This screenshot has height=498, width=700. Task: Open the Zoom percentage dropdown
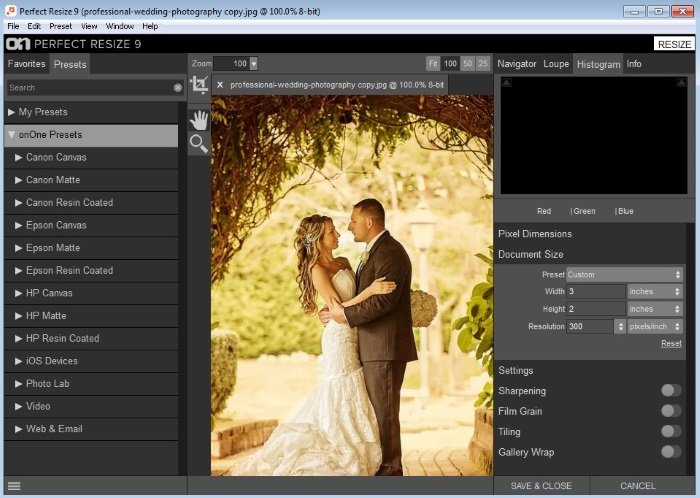click(x=254, y=64)
